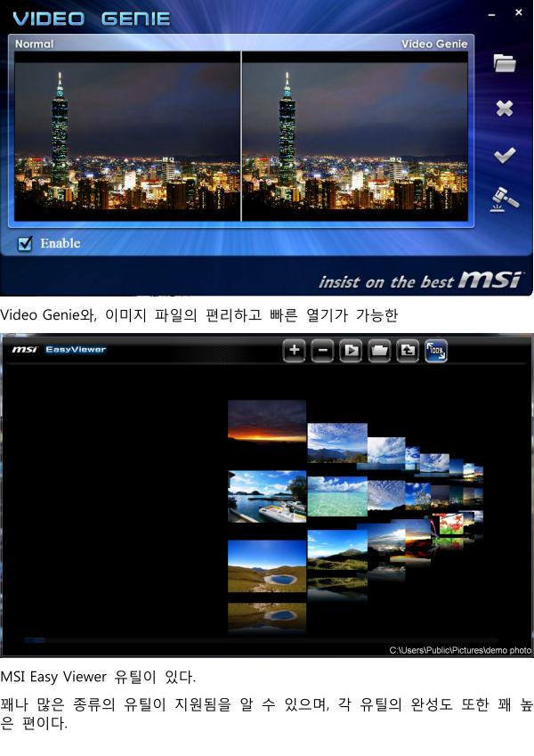Click the 'Video Genie' panel label
This screenshot has width=534, height=756.
434,44
